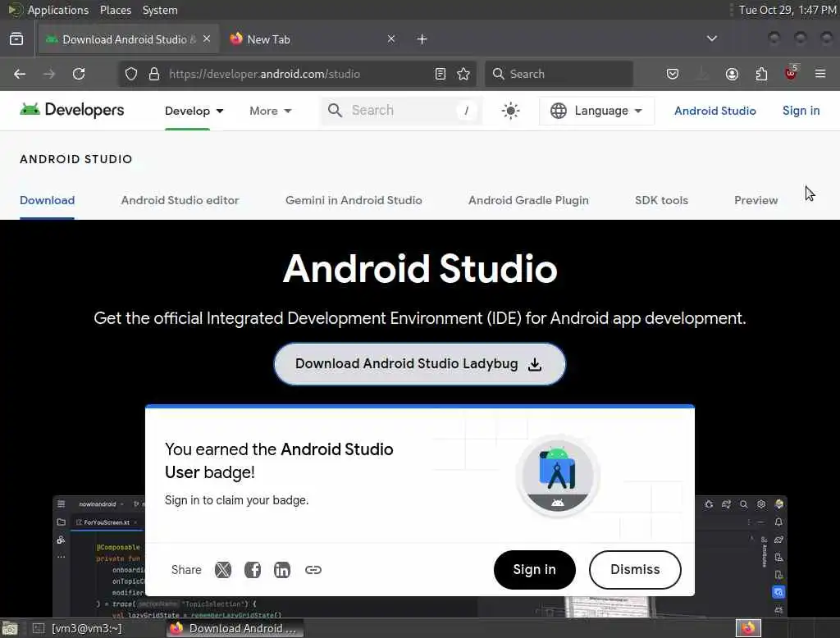Open Android Studio header link
Viewport: 840px width, 638px height.
(x=715, y=111)
